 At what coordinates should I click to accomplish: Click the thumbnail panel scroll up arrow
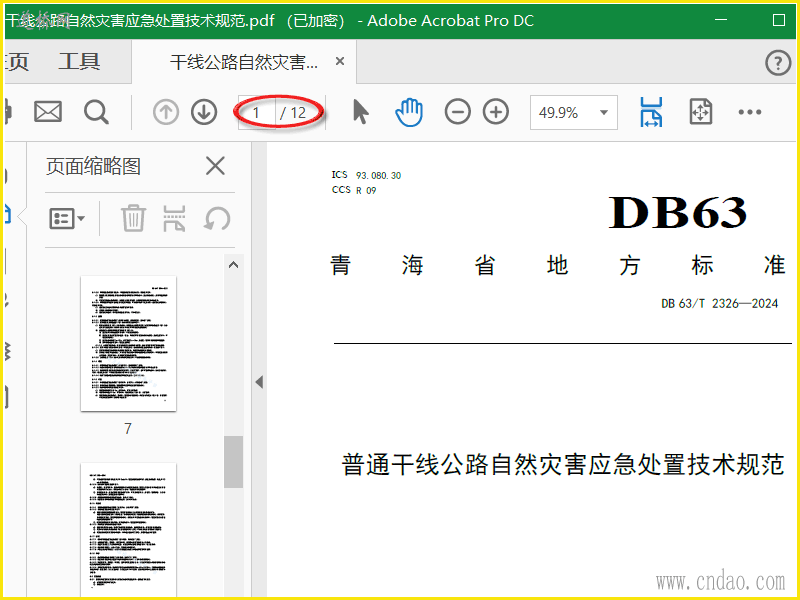(x=233, y=265)
